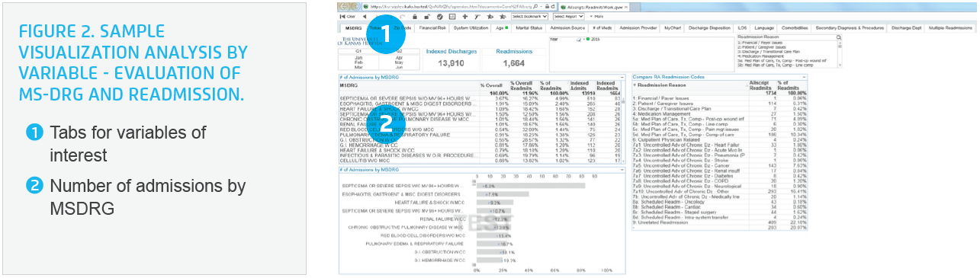Click the browser Forward navigation button
The width and height of the screenshot is (980, 278).
point(356,6)
